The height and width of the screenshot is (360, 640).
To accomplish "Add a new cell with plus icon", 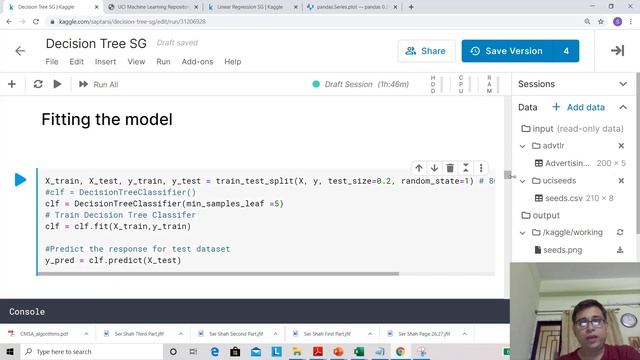I will click(x=12, y=84).
